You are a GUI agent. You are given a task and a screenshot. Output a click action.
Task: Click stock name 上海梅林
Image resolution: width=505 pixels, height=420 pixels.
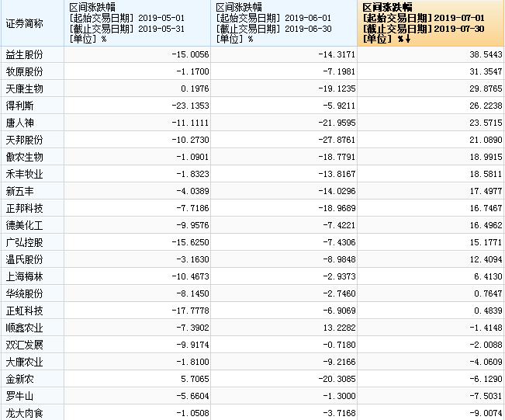25,276
